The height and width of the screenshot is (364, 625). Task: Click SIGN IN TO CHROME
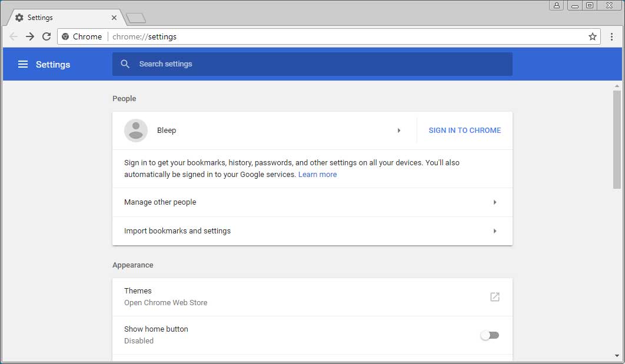[x=465, y=130]
